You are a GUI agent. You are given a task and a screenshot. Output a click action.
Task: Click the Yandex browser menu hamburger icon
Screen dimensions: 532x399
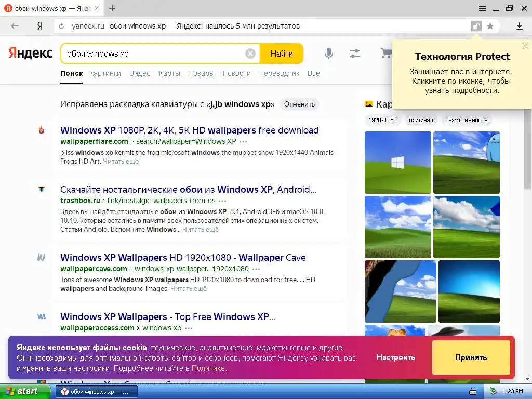point(483,8)
